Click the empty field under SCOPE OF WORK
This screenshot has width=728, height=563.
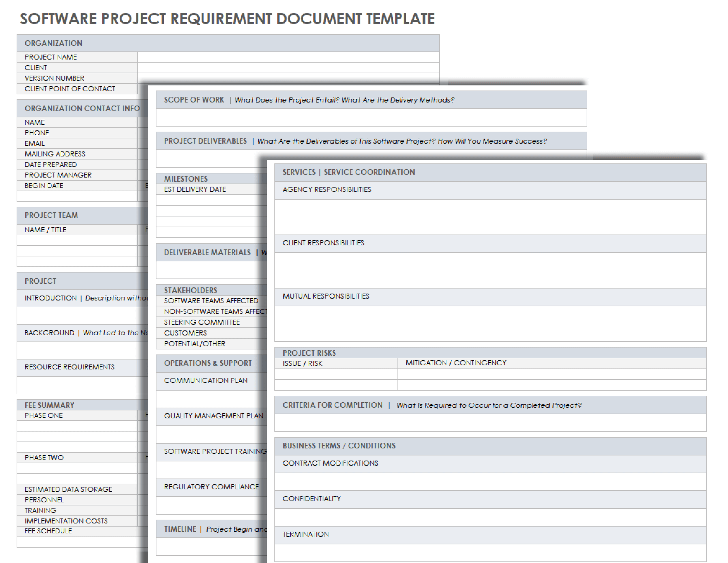(371, 117)
